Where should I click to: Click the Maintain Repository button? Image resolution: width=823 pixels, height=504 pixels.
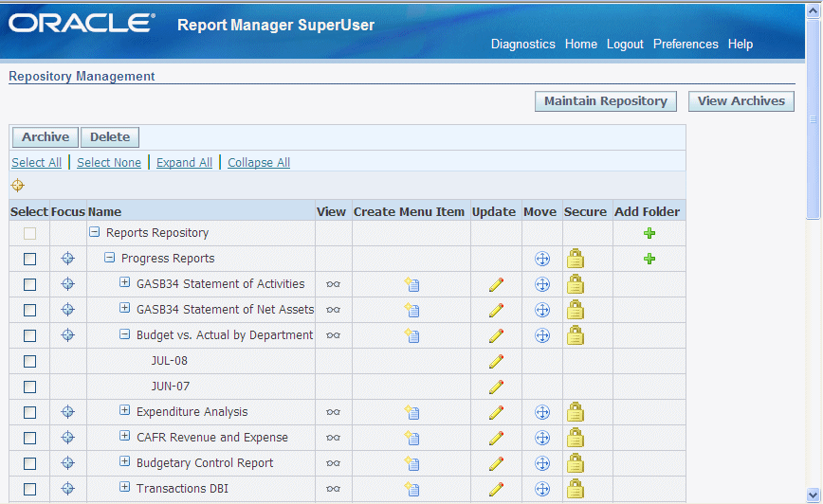(x=606, y=101)
